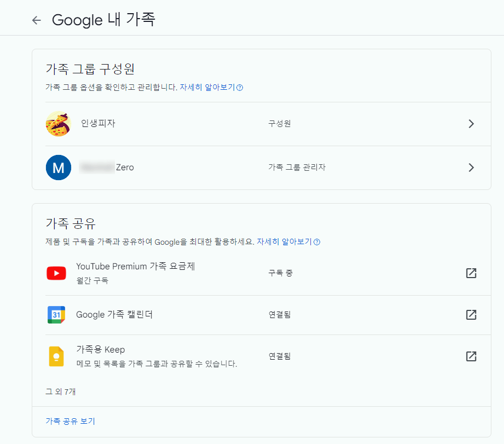Open external link icon beside 가족용 Keep

pos(471,356)
